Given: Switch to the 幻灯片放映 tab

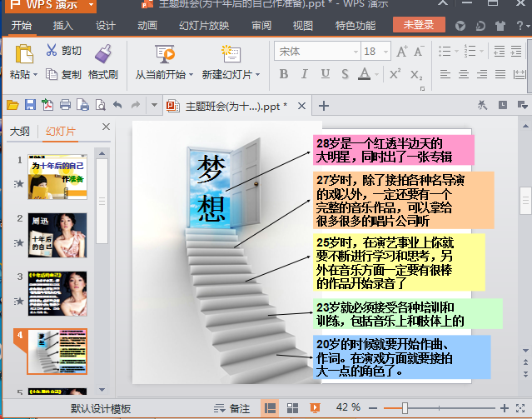Looking at the screenshot, I should (204, 26).
